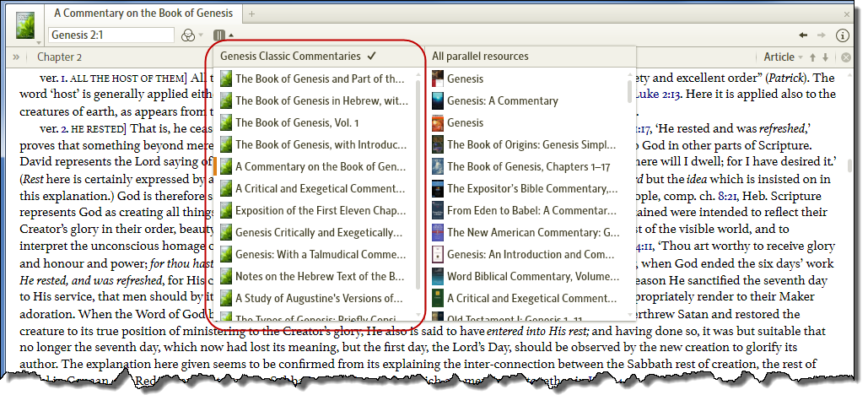Go to the previous article arrow

tap(813, 57)
